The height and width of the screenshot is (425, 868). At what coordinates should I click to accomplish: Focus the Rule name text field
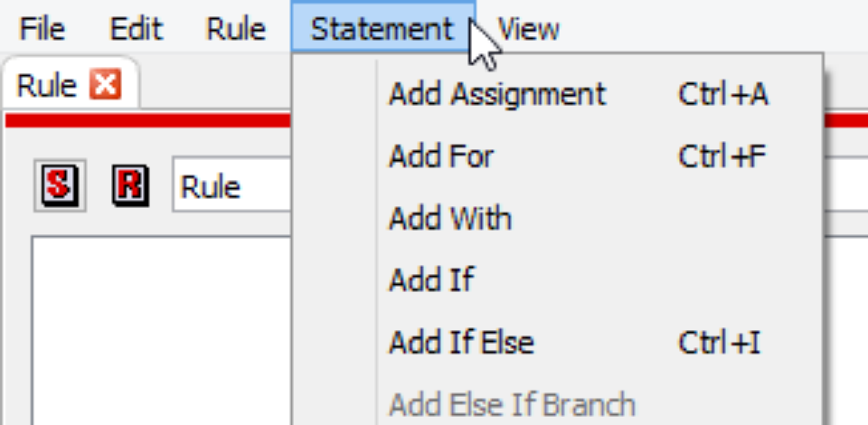pyautogui.click(x=231, y=187)
